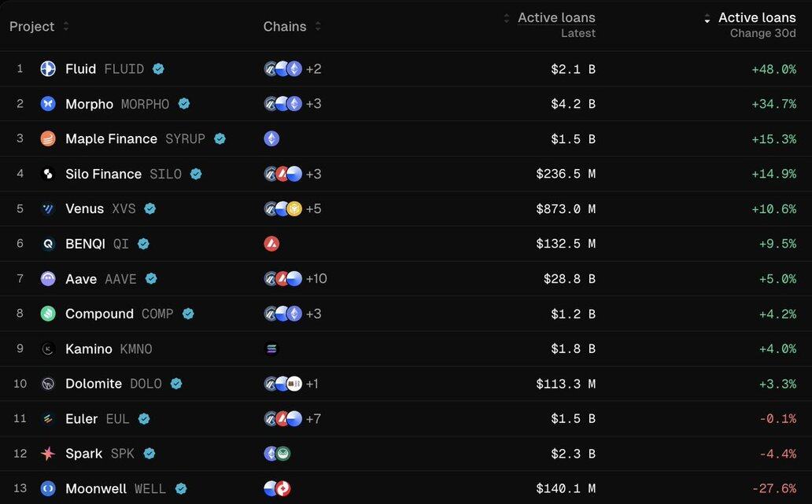Click the Compound green logo icon
The width and height of the screenshot is (812, 504).
click(x=48, y=314)
